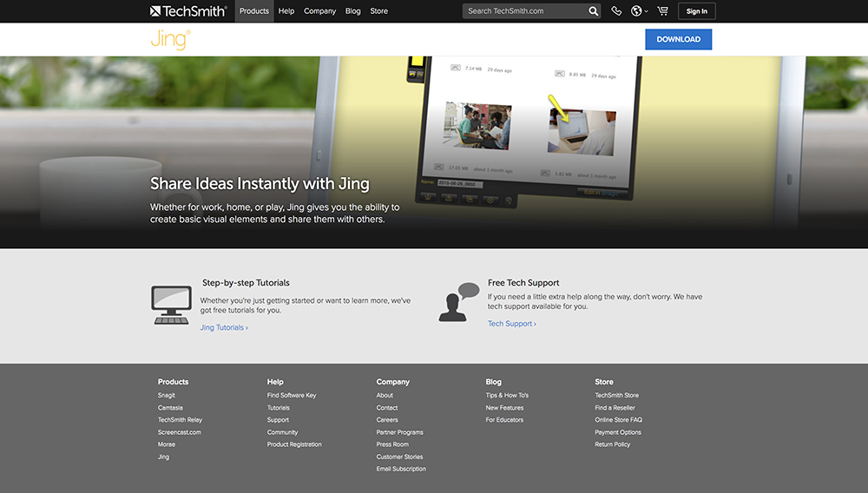Click the blue DOWNLOAD button
Image resolution: width=868 pixels, height=493 pixels.
678,39
